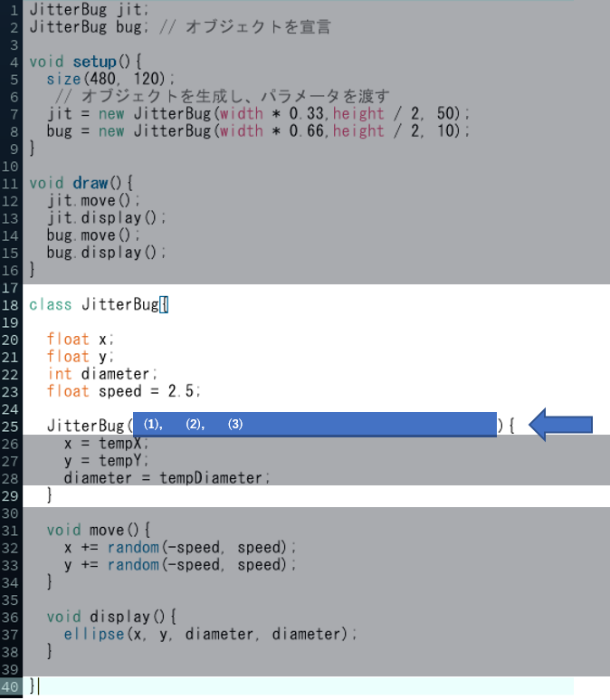The image size is (610, 700).
Task: Click "x += random(-speed, speed);" line
Action: point(180,548)
